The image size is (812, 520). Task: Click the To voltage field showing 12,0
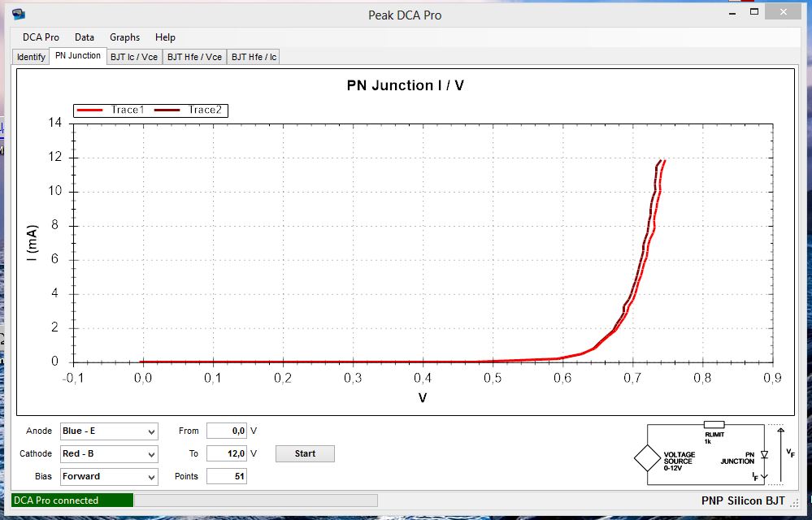coord(227,453)
